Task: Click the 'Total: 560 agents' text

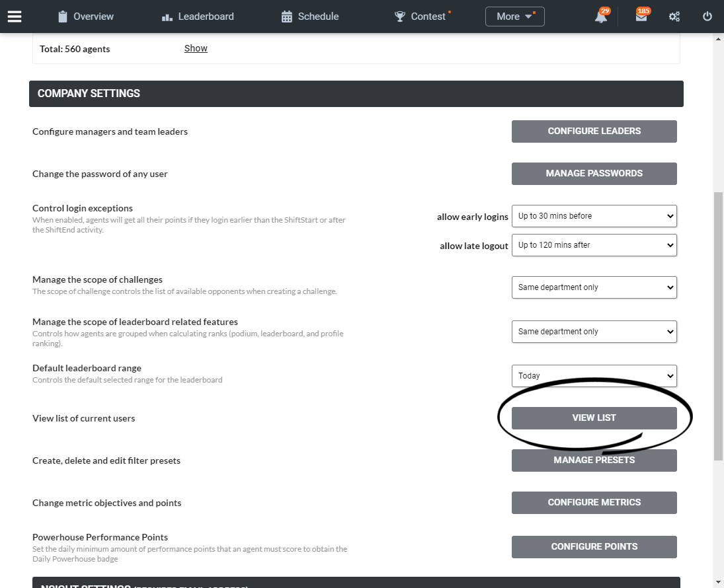Action: click(x=75, y=49)
